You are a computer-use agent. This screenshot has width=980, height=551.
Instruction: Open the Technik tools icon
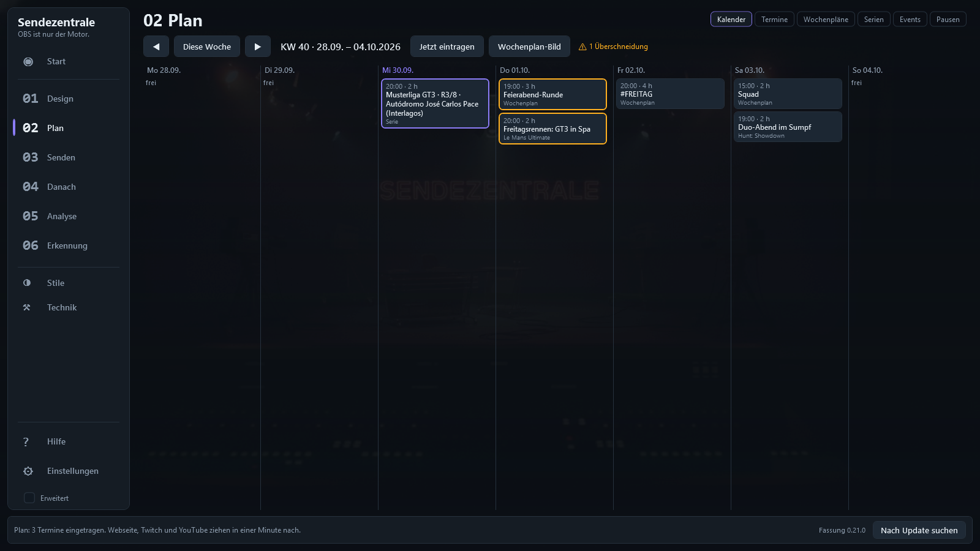pyautogui.click(x=27, y=307)
